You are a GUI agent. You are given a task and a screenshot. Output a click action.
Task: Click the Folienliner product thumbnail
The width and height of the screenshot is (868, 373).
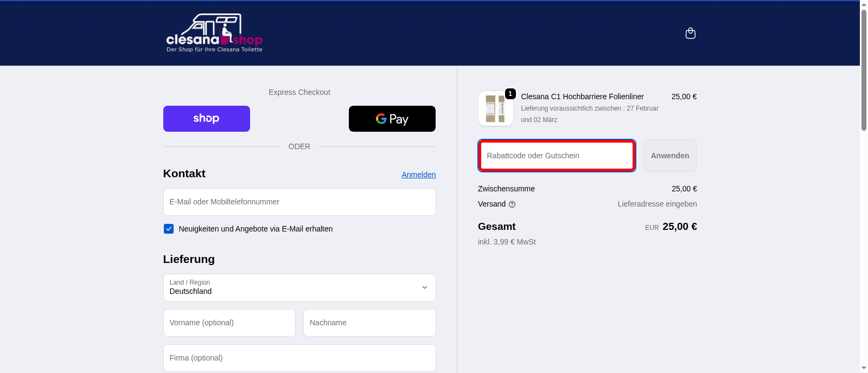[x=496, y=108]
